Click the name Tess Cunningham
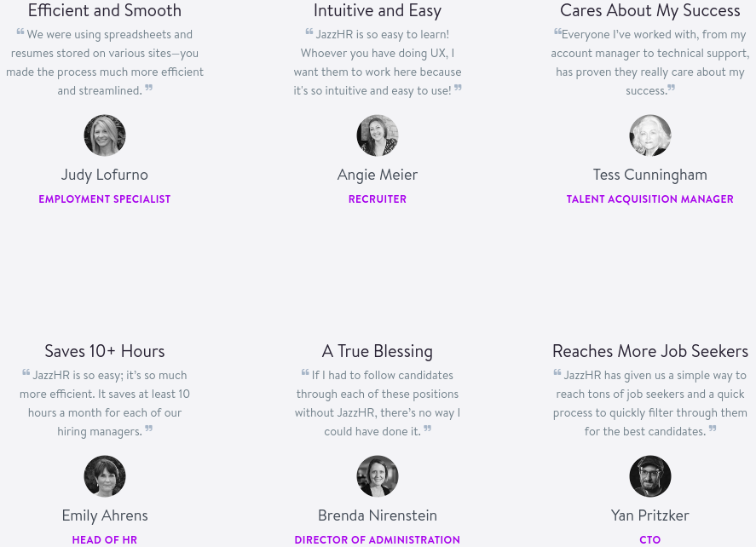Image resolution: width=756 pixels, height=547 pixels. coord(650,175)
